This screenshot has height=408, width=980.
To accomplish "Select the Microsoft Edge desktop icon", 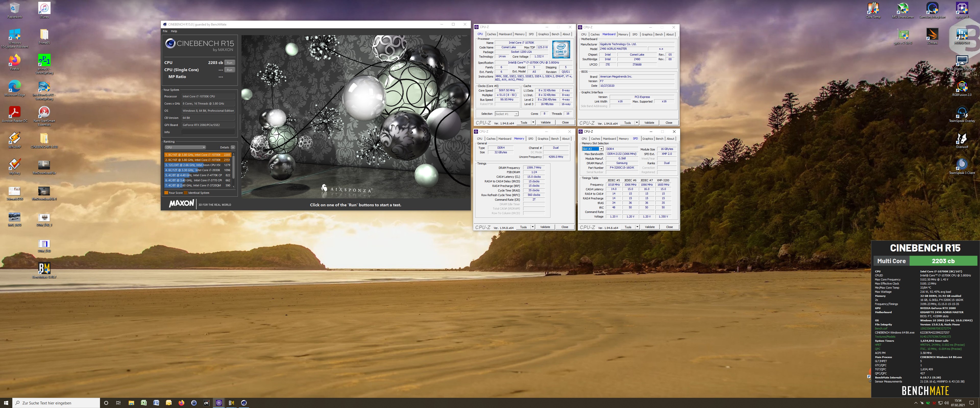I will [x=15, y=88].
